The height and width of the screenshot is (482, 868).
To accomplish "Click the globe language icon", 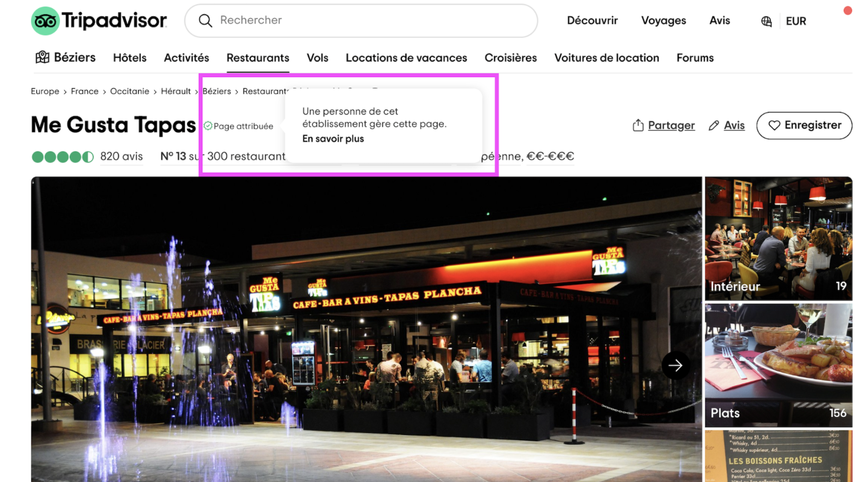I will pos(766,21).
